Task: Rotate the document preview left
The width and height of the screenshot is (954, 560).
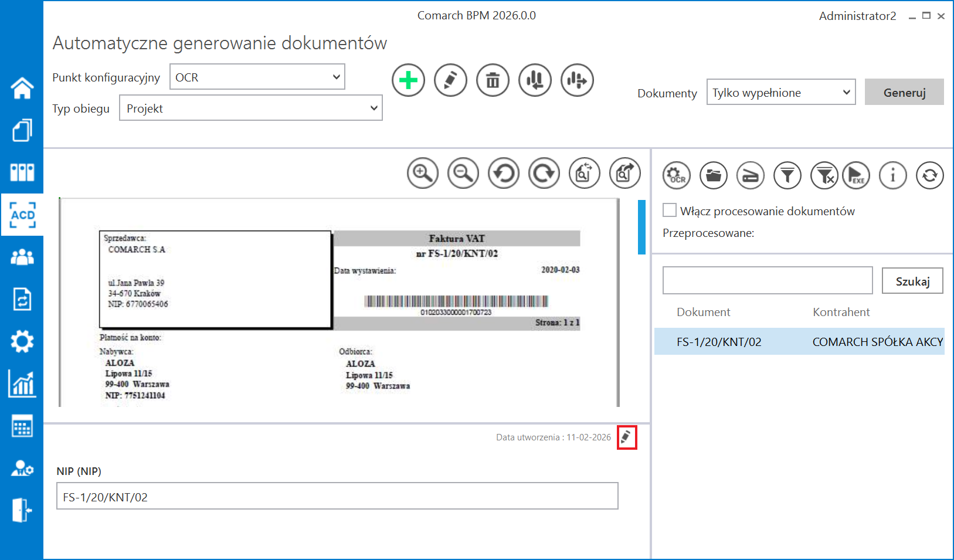Action: pyautogui.click(x=504, y=173)
